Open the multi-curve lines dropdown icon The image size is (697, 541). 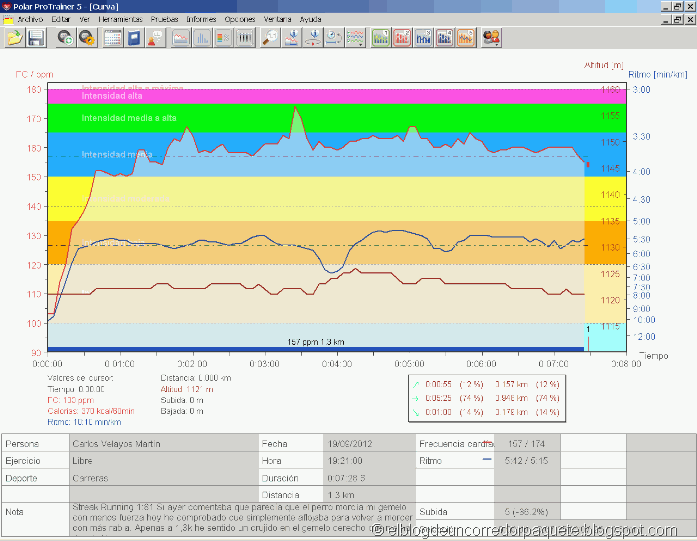[x=355, y=38]
